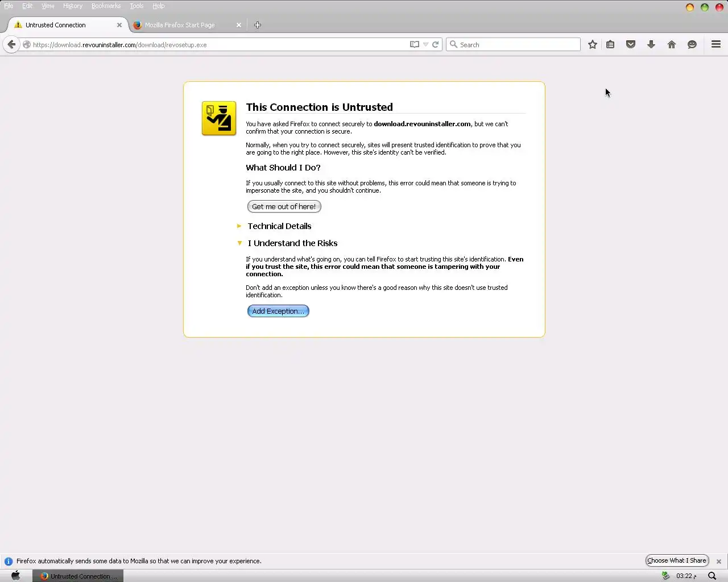Bookmark this page with the star icon
Image resolution: width=728 pixels, height=582 pixels.
pos(593,44)
